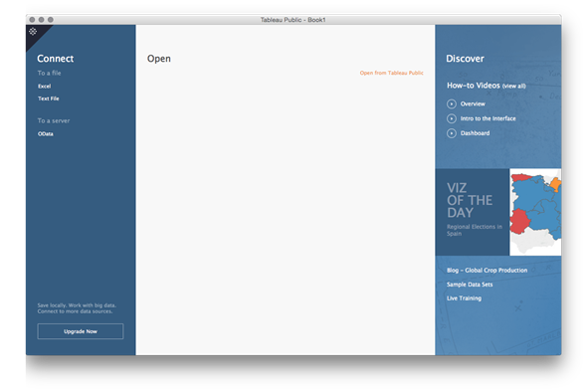Open from Tableau Public link
The height and width of the screenshot is (392, 587).
click(x=392, y=73)
